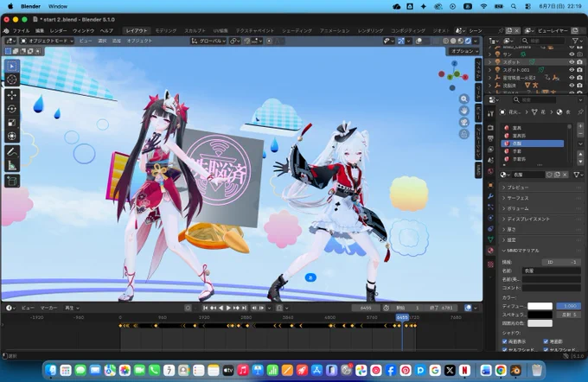The image size is (588, 382).
Task: Open the Object Data green triangle tab
Action: (x=490, y=239)
